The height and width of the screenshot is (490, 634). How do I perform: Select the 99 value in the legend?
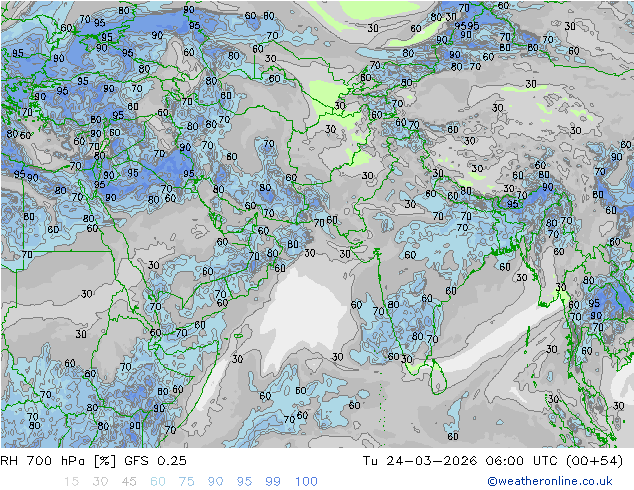[273, 482]
